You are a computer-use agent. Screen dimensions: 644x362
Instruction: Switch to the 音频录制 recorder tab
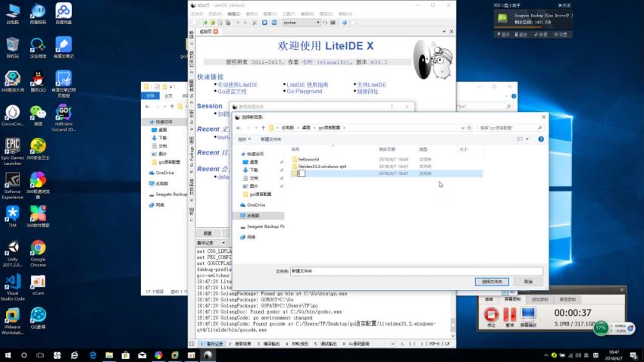[567, 299]
